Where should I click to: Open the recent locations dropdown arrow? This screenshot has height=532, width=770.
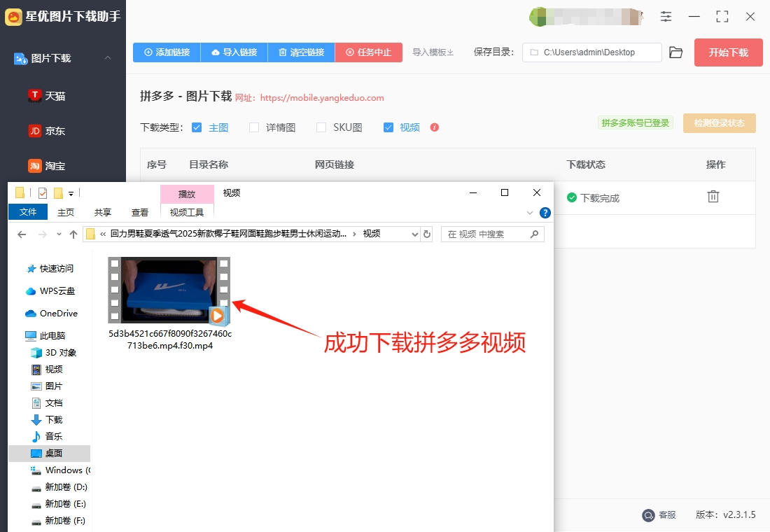[59, 234]
